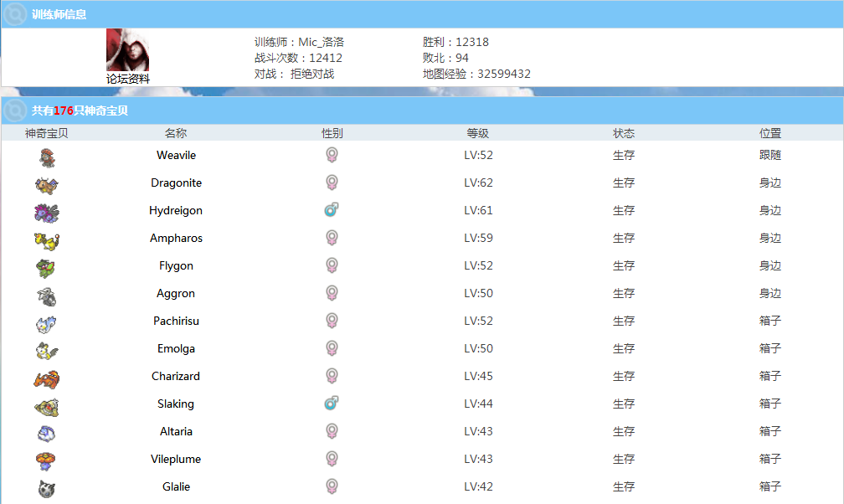Click the Altaria sprite icon
Viewport: 844px width, 504px height.
click(x=47, y=434)
